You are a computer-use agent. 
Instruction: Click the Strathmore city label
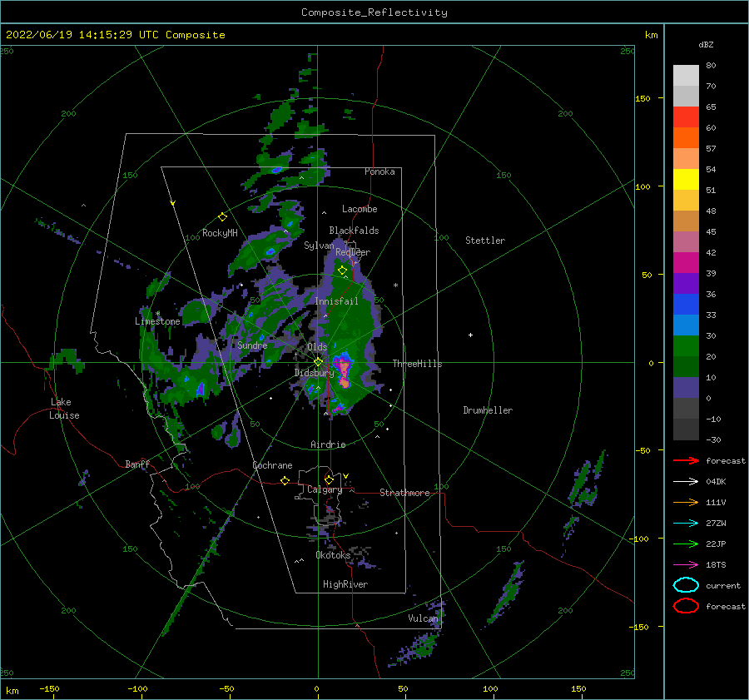coord(404,493)
